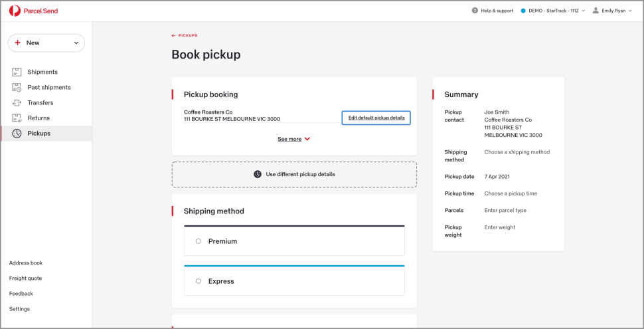
Task: Click the 'Pickup weight' label in Summary
Action: (453, 231)
